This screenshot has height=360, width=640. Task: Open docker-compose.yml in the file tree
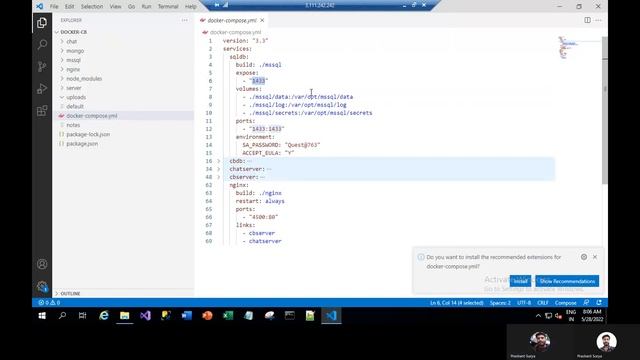91,116
